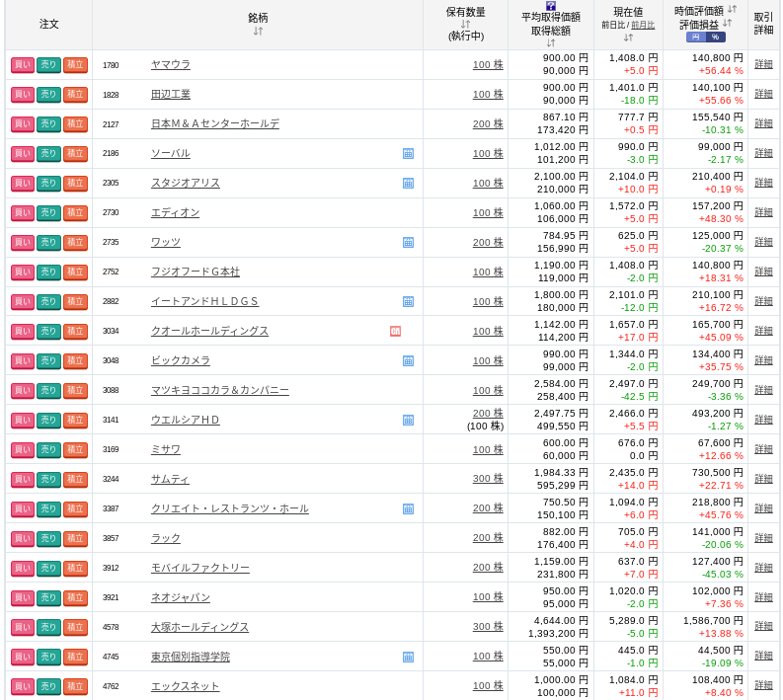Switch 評価損益 display to 円
The height and width of the screenshot is (700, 783).
(x=695, y=37)
